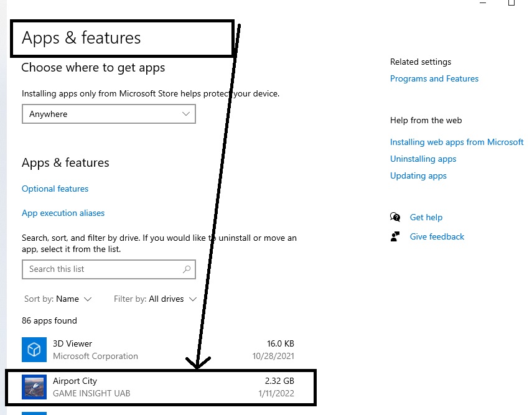This screenshot has width=532, height=415.
Task: Expand the Sort by Name dropdown
Action: (x=58, y=299)
